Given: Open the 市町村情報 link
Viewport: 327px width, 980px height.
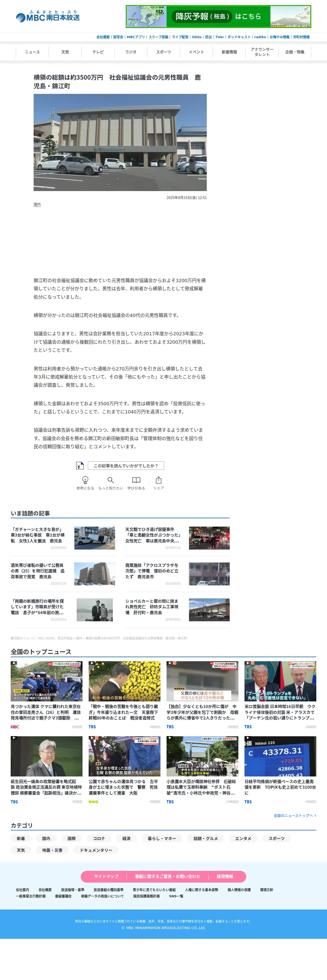Looking at the screenshot, I should tap(301, 37).
